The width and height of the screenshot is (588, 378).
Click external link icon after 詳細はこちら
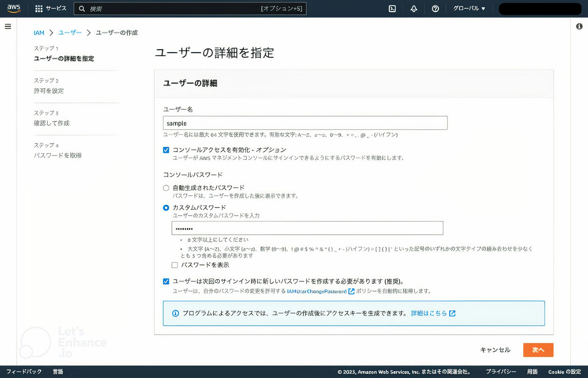tap(452, 313)
